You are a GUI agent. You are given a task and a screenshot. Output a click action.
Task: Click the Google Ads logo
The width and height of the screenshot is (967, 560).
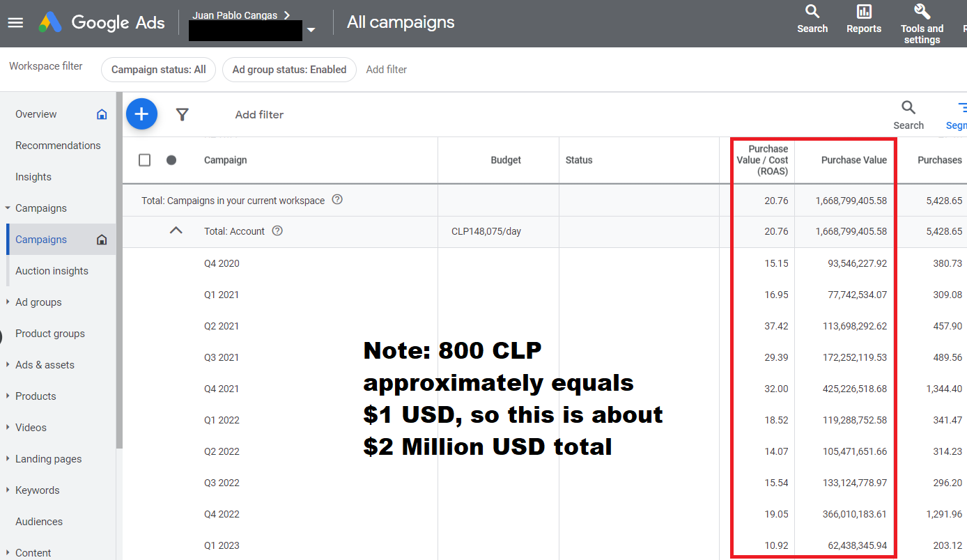point(102,22)
